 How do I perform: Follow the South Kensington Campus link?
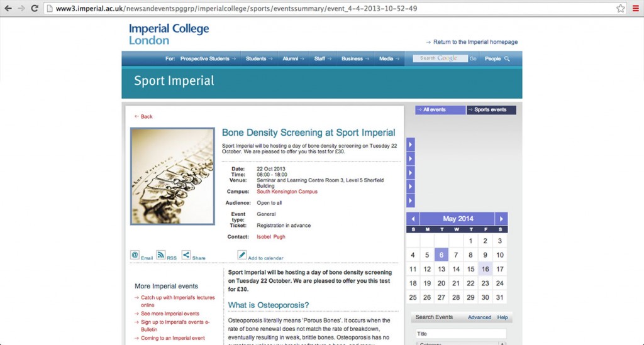coord(287,192)
